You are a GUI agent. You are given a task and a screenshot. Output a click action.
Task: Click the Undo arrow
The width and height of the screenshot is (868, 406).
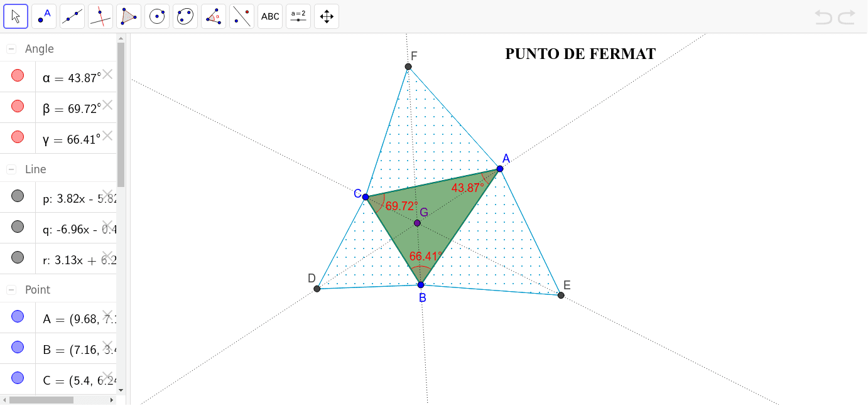click(x=823, y=17)
